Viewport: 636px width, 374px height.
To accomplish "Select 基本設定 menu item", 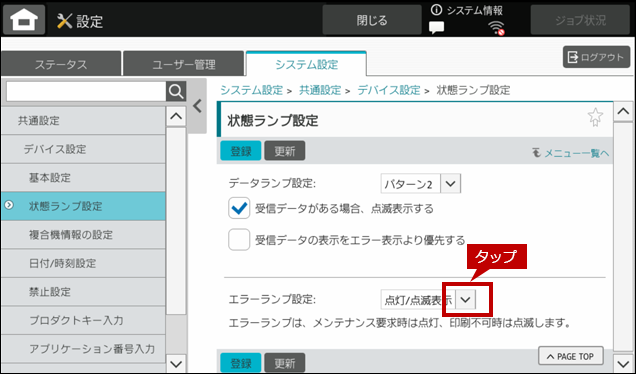I will pyautogui.click(x=83, y=177).
